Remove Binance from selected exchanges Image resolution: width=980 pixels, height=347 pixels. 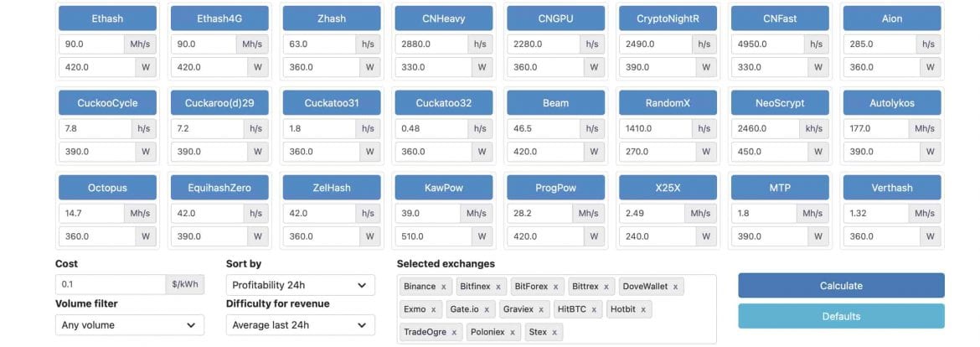point(444,287)
